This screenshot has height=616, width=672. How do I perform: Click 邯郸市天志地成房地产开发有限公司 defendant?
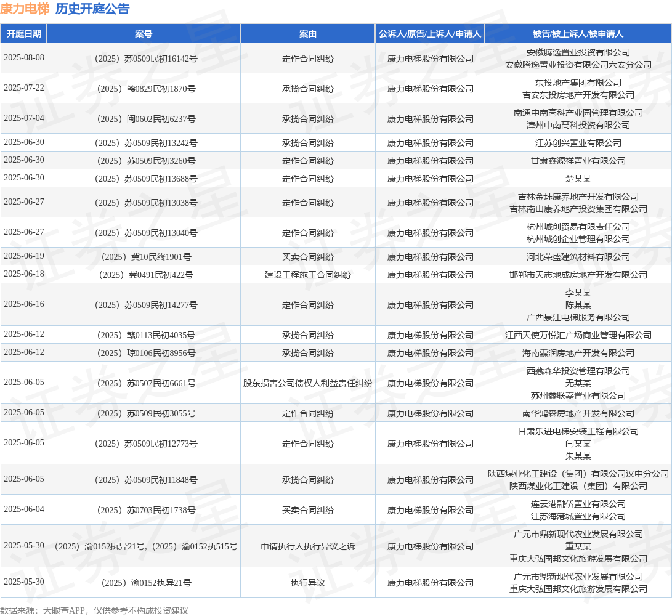coord(578,275)
